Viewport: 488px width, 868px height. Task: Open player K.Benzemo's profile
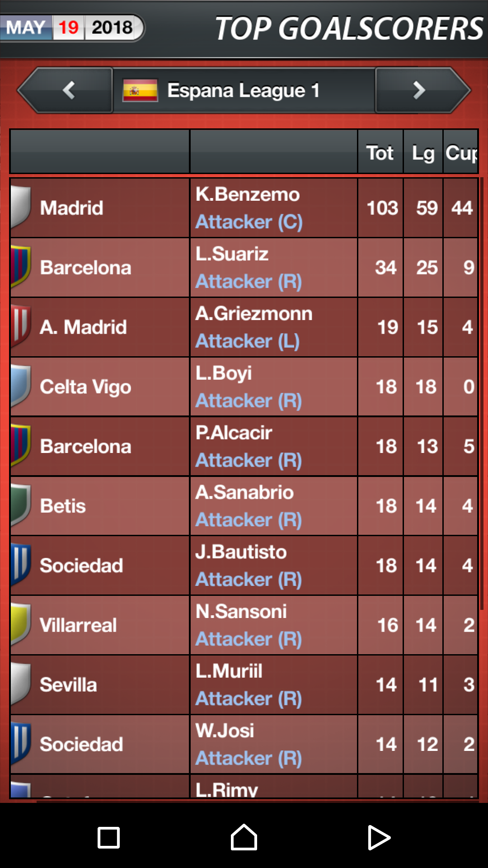[x=247, y=194]
